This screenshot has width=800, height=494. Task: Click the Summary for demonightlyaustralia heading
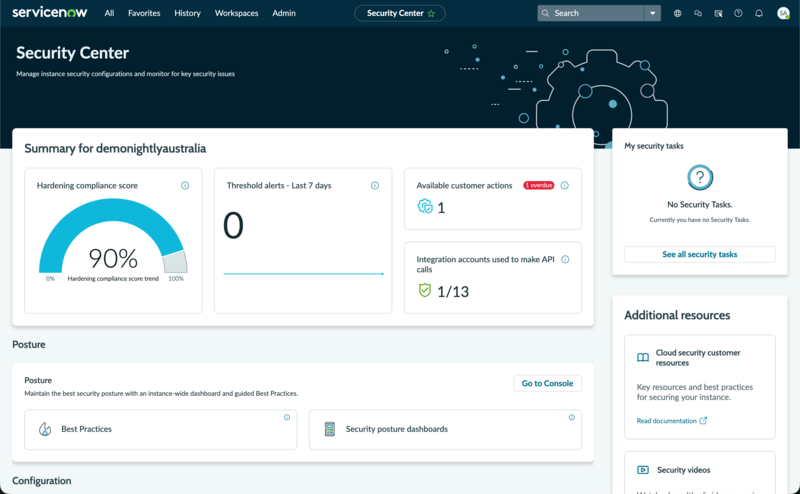tap(115, 149)
